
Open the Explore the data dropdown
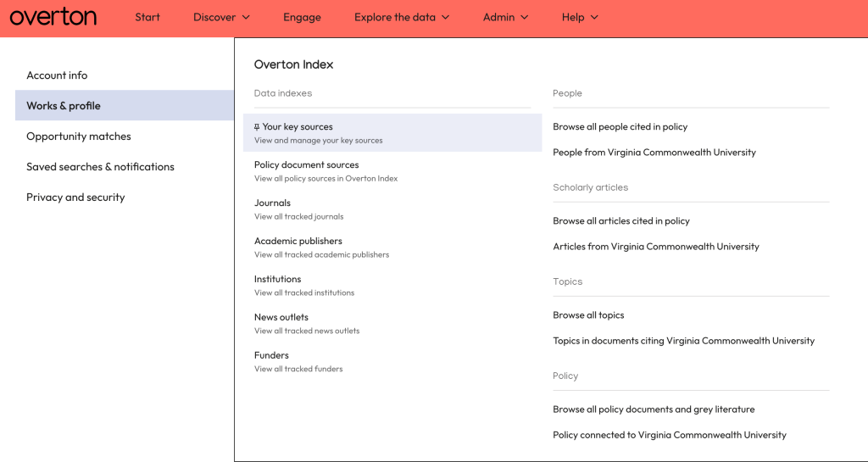pos(401,17)
